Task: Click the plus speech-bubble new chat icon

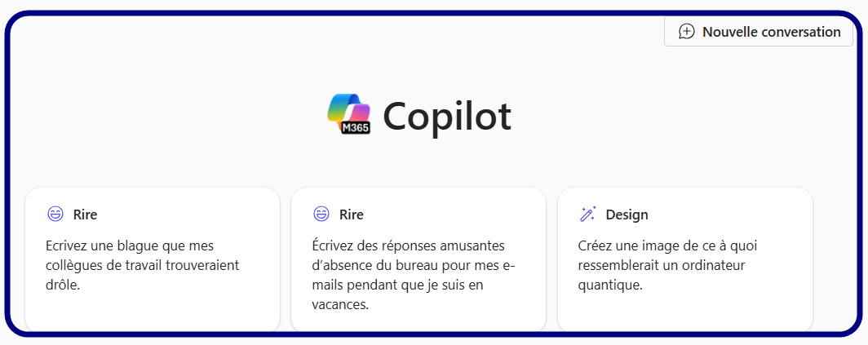Action: [x=686, y=32]
